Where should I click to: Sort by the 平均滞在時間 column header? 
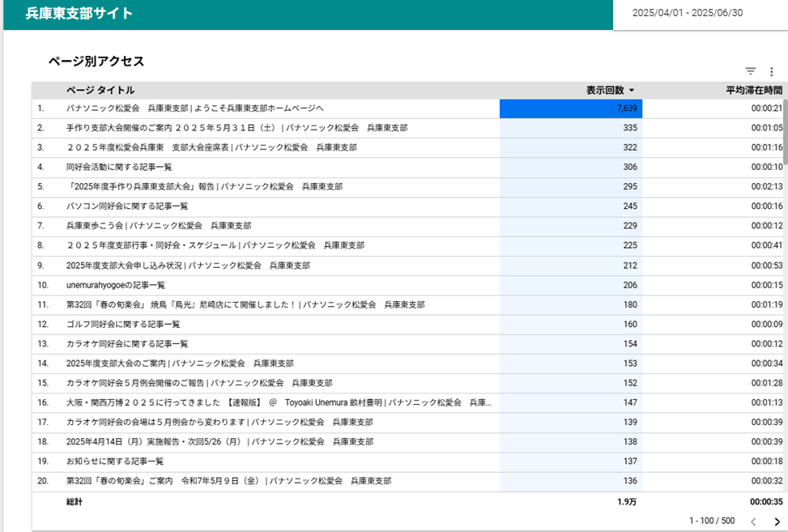point(753,91)
